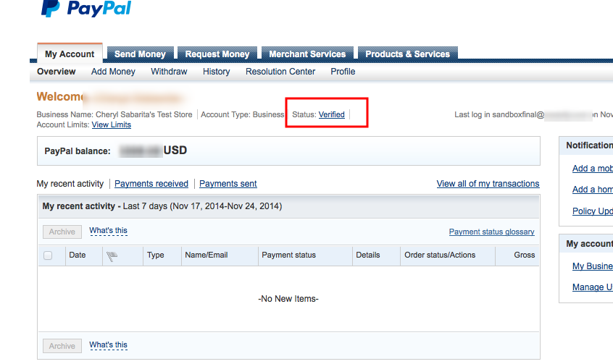The height and width of the screenshot is (364, 613).
Task: Go to the Merchant Services tab
Action: [307, 54]
